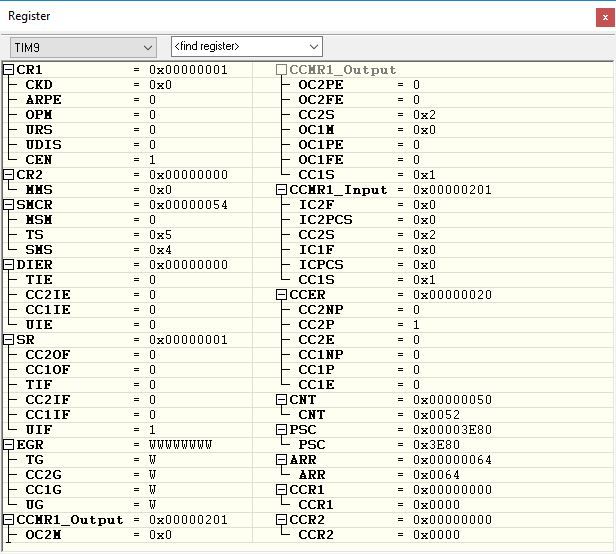Select the TIE bit field row

[x=128, y=280]
